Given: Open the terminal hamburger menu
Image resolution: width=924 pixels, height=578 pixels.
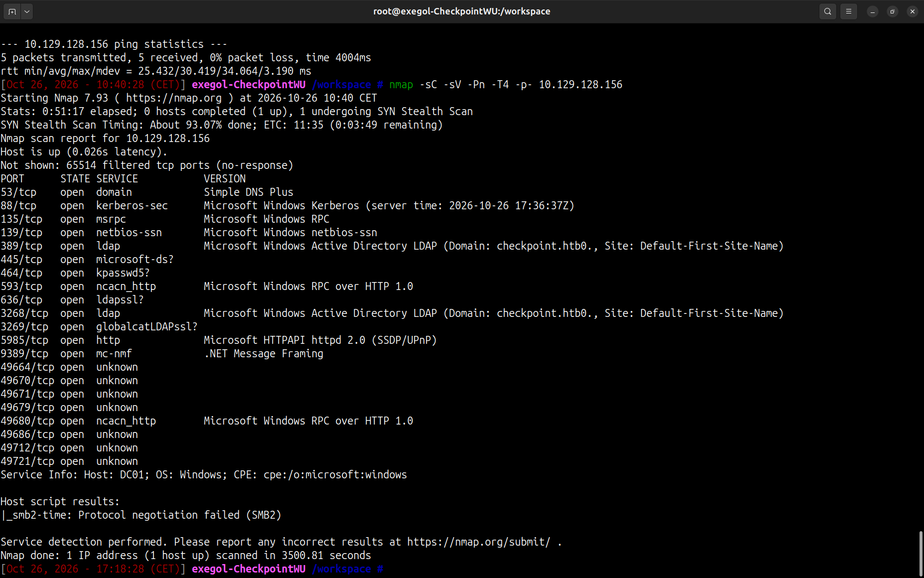Looking at the screenshot, I should [x=849, y=11].
